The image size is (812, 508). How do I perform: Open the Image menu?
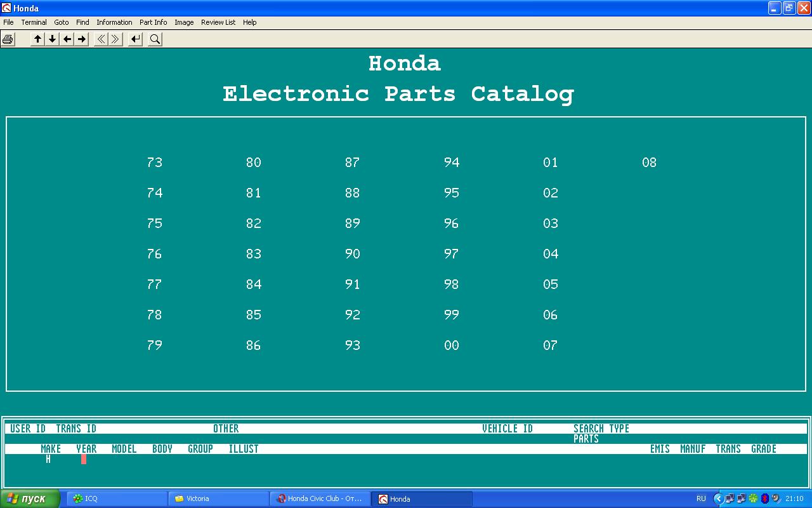184,22
